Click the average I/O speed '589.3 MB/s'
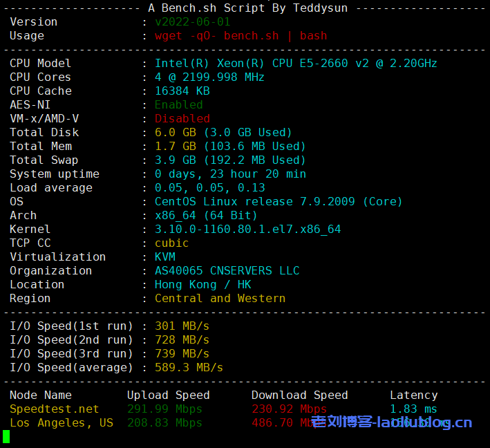Image resolution: width=490 pixels, height=448 pixels. [x=189, y=367]
